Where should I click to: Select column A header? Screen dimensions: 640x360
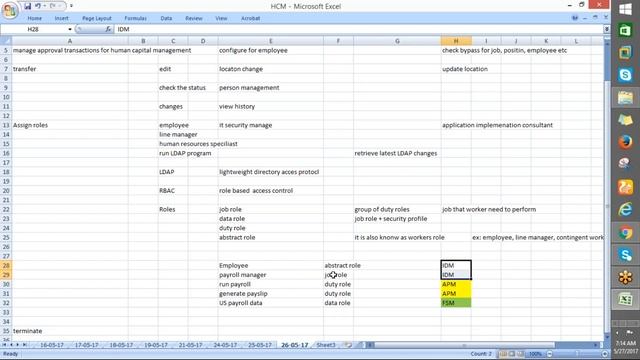(x=70, y=41)
